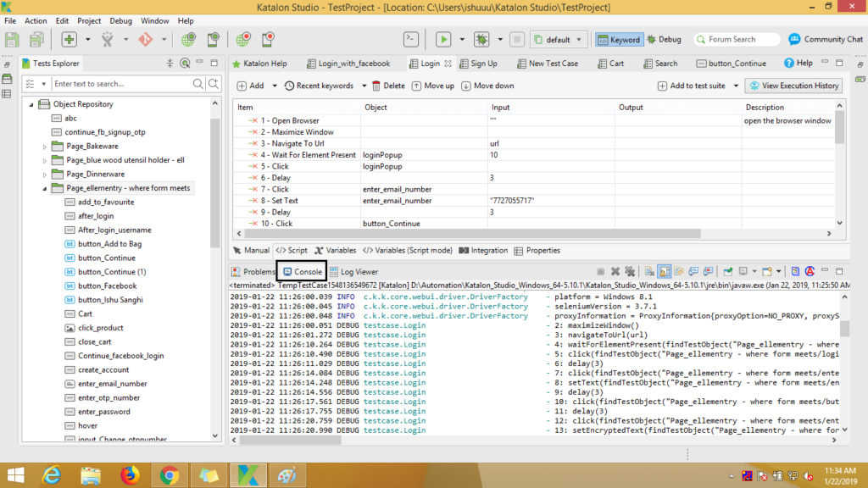Click Chrome icon in Windows taskbar

coord(170,474)
